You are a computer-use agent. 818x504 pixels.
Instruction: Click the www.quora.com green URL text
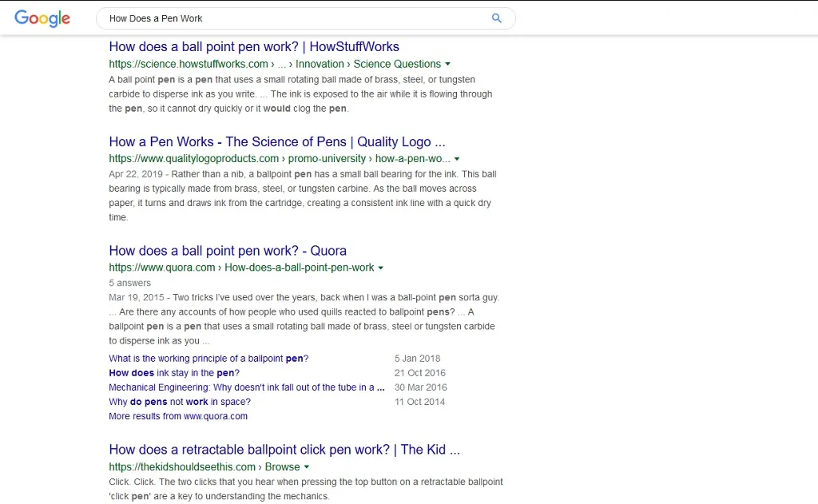[241, 268]
